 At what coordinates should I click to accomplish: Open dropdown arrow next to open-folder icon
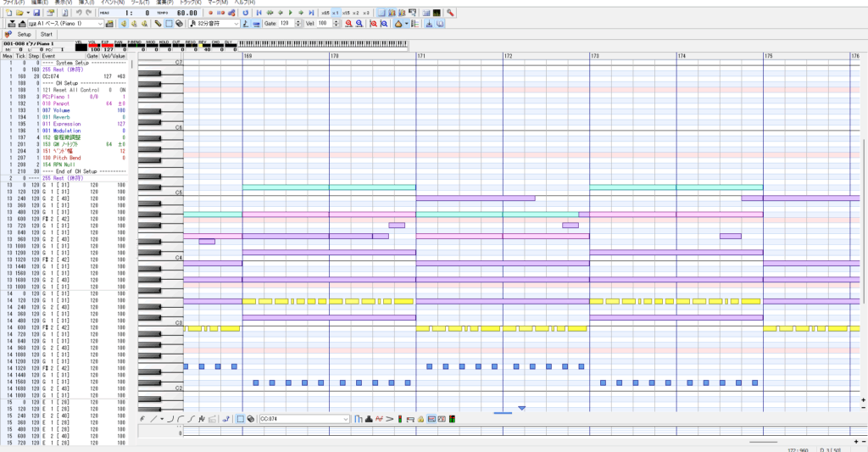(x=28, y=13)
